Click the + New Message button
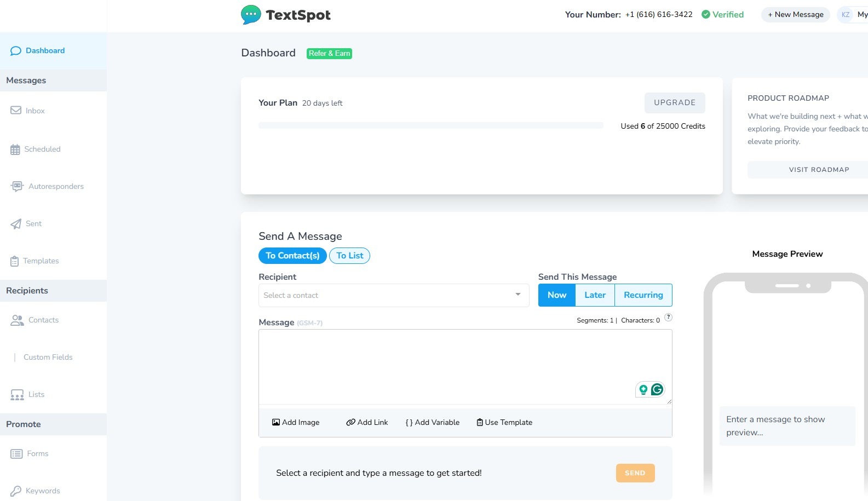868x501 pixels. (x=796, y=15)
